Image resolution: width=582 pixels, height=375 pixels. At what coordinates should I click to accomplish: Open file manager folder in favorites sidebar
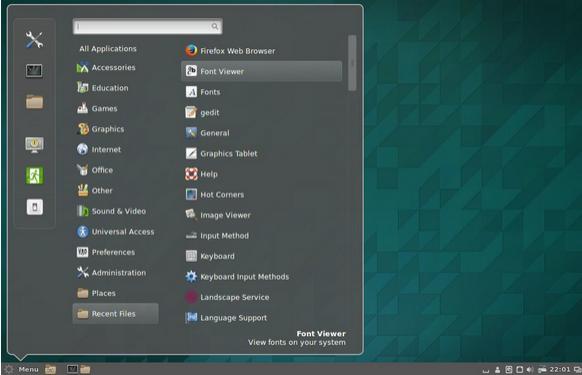click(x=34, y=102)
